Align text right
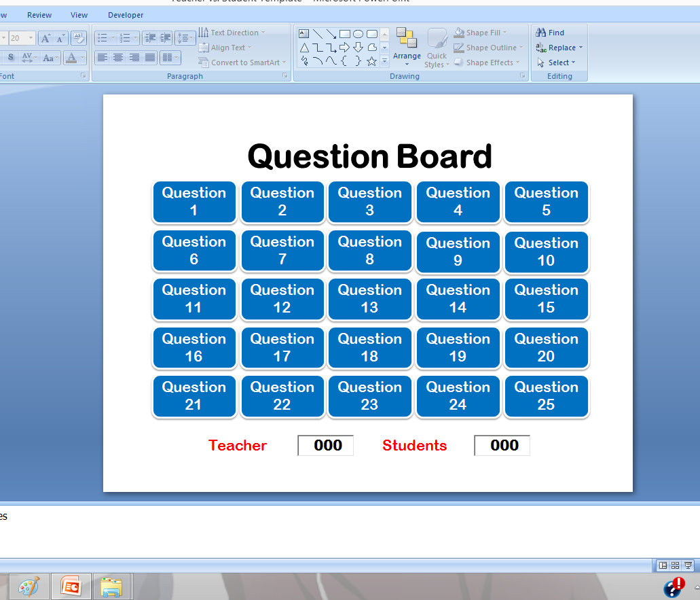Screen dimensions: 700x600 134,57
